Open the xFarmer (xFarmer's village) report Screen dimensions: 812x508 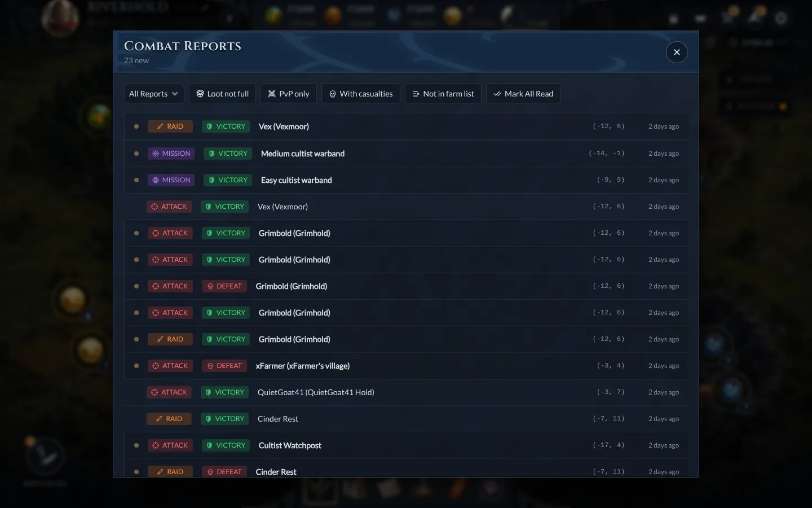[406, 366]
